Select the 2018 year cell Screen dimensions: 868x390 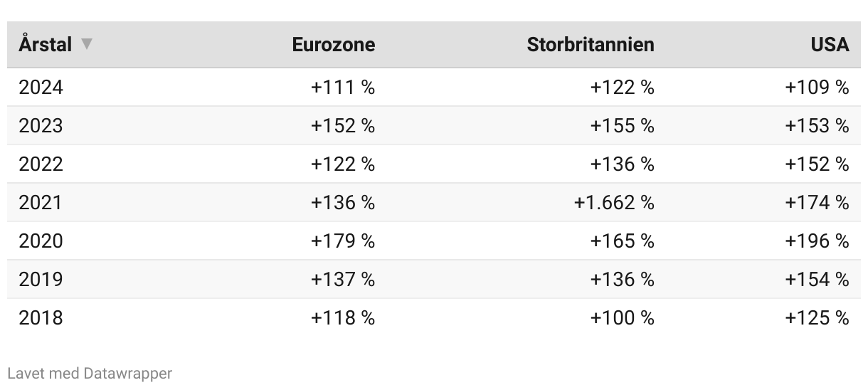click(41, 318)
